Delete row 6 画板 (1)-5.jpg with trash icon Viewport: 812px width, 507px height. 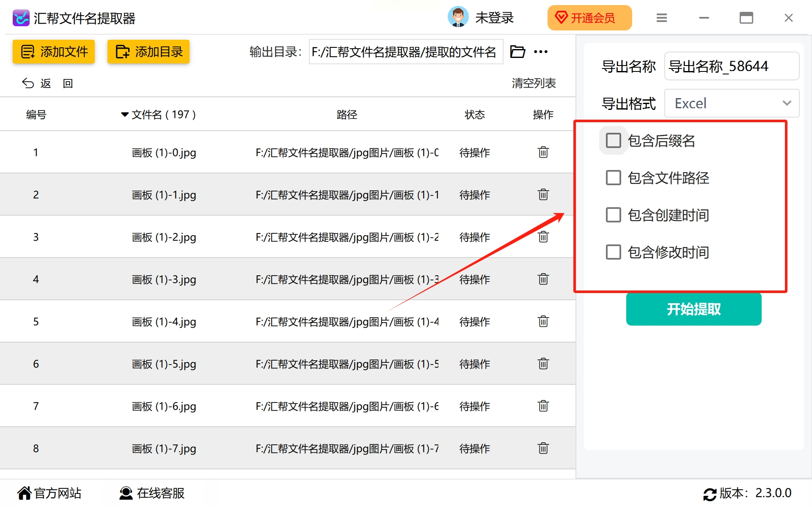(x=543, y=364)
